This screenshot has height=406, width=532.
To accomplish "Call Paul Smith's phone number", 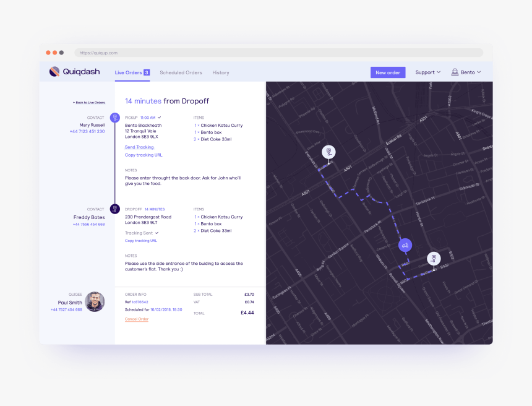I will click(66, 309).
